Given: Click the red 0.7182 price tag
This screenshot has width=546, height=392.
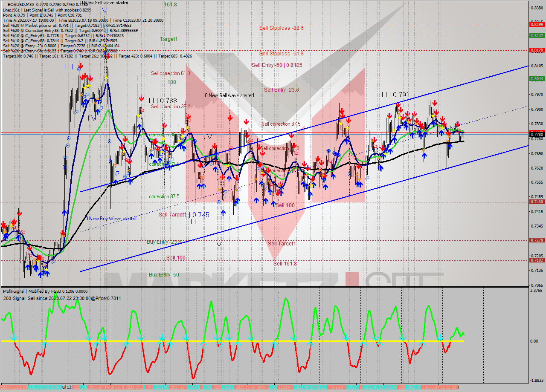Looking at the screenshot, I should click(537, 260).
